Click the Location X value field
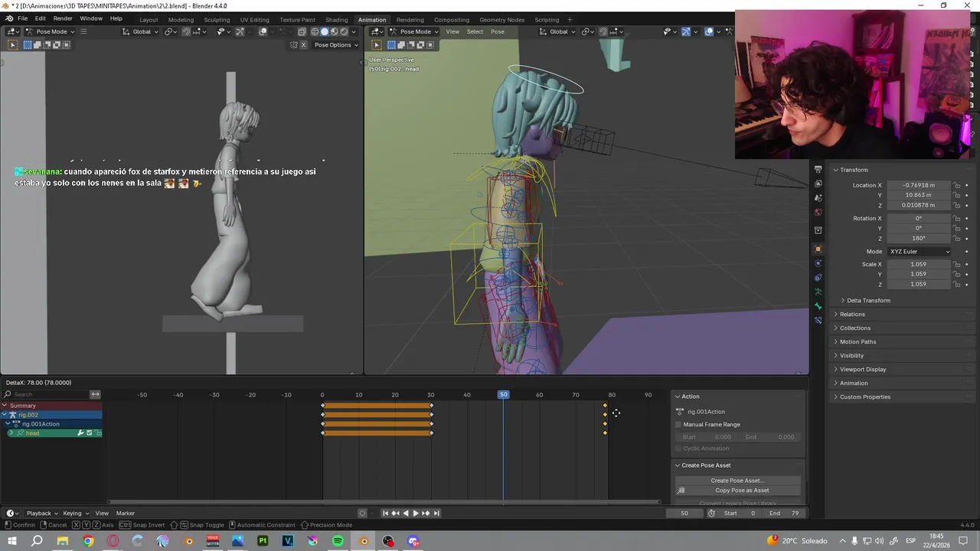Image resolution: width=980 pixels, height=551 pixels. (919, 185)
